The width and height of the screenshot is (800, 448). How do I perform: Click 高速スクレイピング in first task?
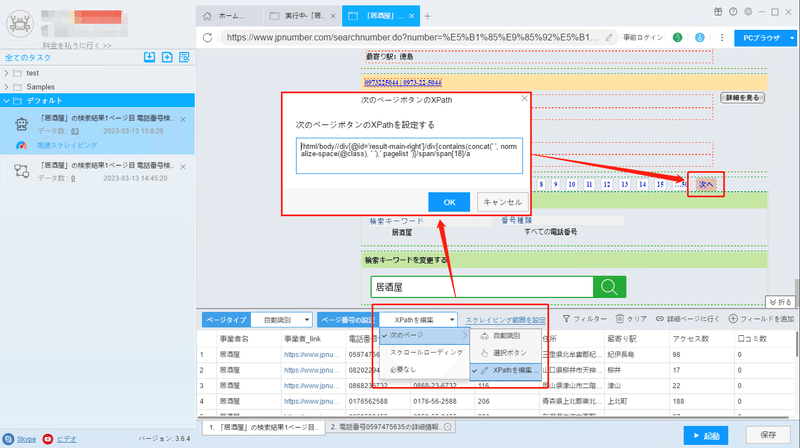67,145
